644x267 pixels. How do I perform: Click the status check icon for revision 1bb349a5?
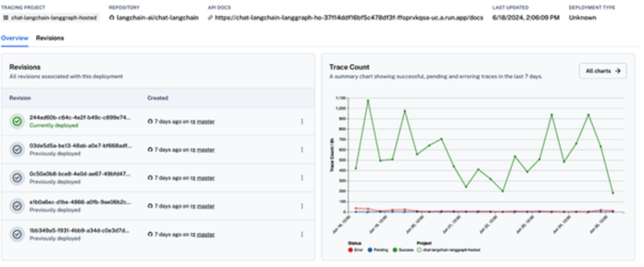click(17, 234)
